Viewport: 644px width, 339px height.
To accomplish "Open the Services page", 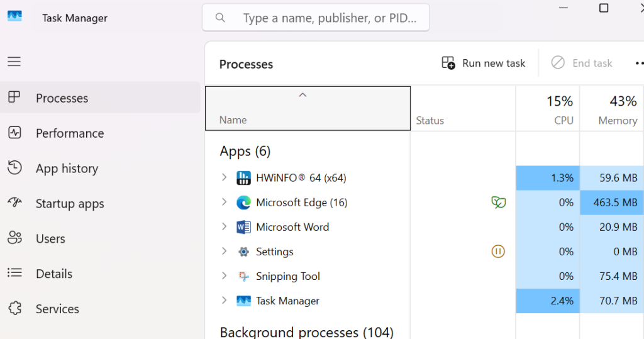I will [x=100, y=309].
